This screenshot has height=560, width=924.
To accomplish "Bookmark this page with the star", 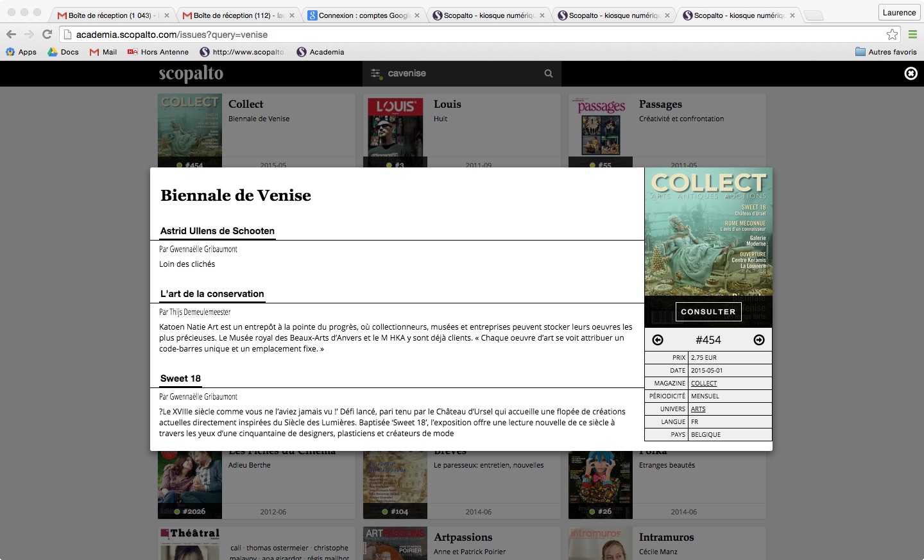I will 892,35.
